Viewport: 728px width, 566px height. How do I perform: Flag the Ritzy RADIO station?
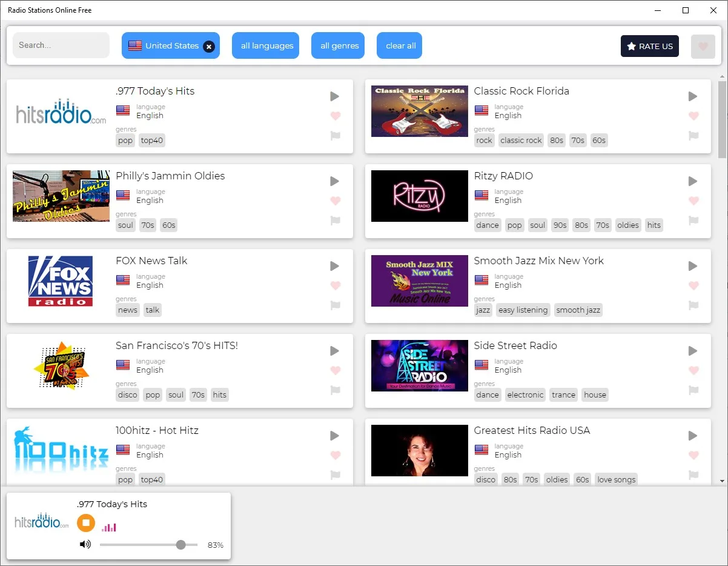point(693,221)
